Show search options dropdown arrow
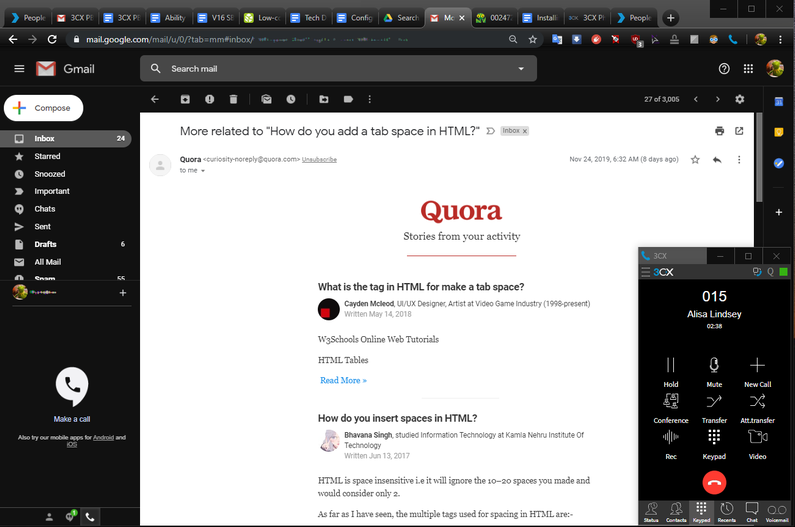Screen dimensions: 795x527 [x=521, y=68]
